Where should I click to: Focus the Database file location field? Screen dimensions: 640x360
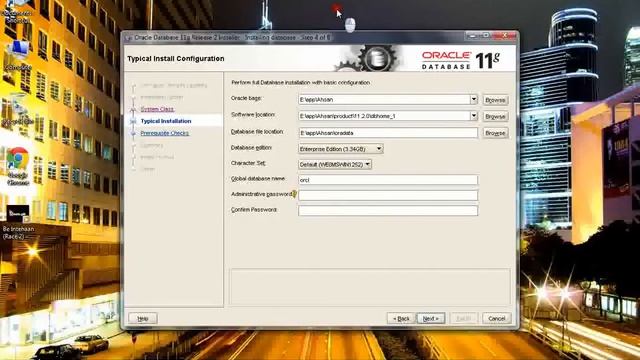click(388, 133)
